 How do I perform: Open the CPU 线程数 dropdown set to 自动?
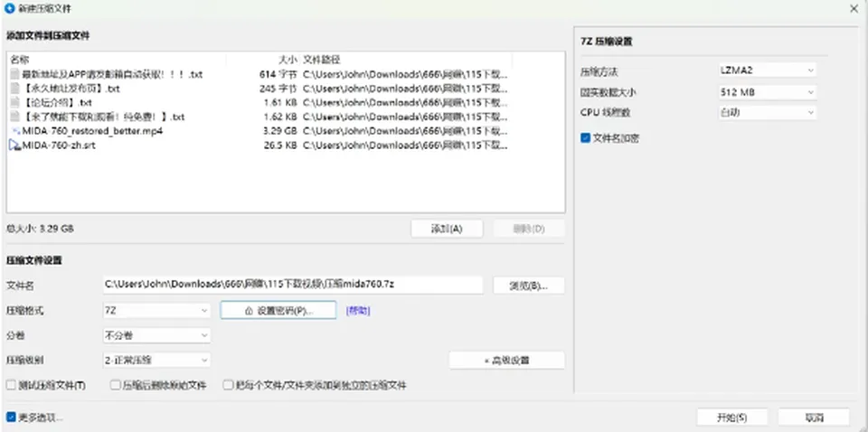click(768, 113)
